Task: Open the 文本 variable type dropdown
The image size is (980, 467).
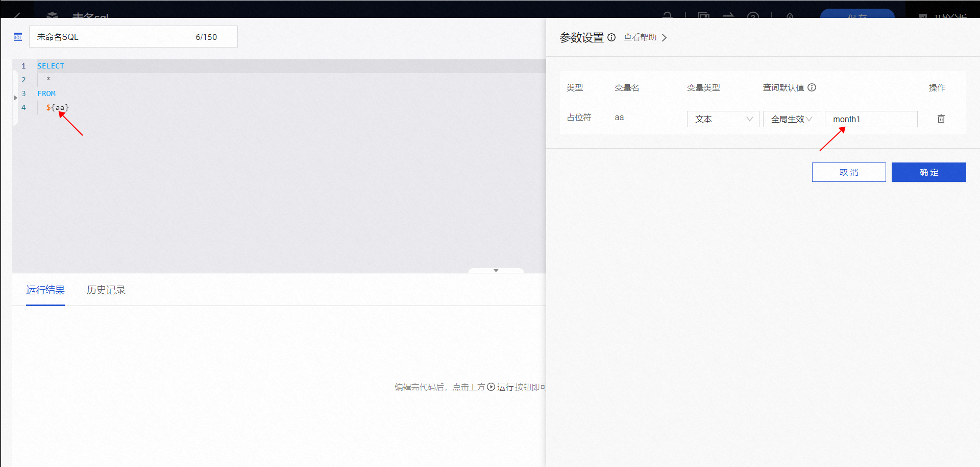Action: click(723, 119)
